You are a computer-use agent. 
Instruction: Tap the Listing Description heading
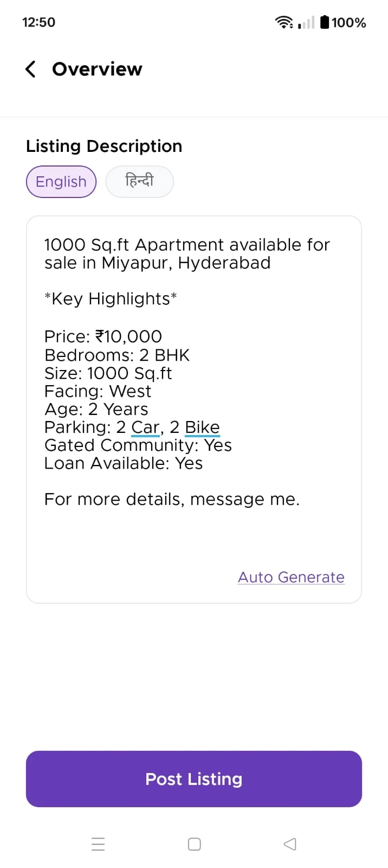pyautogui.click(x=104, y=146)
